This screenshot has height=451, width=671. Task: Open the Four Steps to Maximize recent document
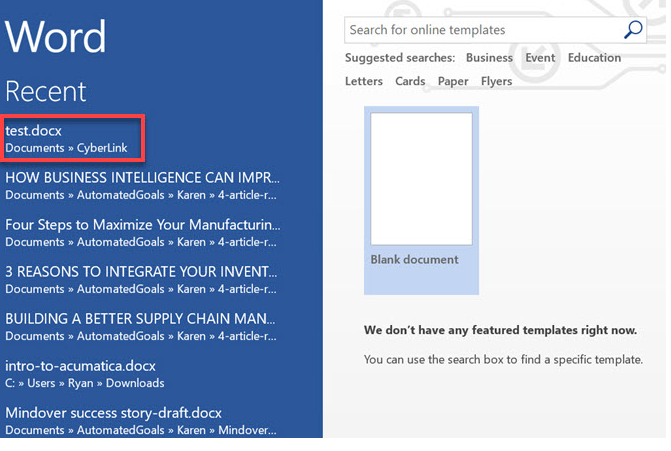click(140, 224)
